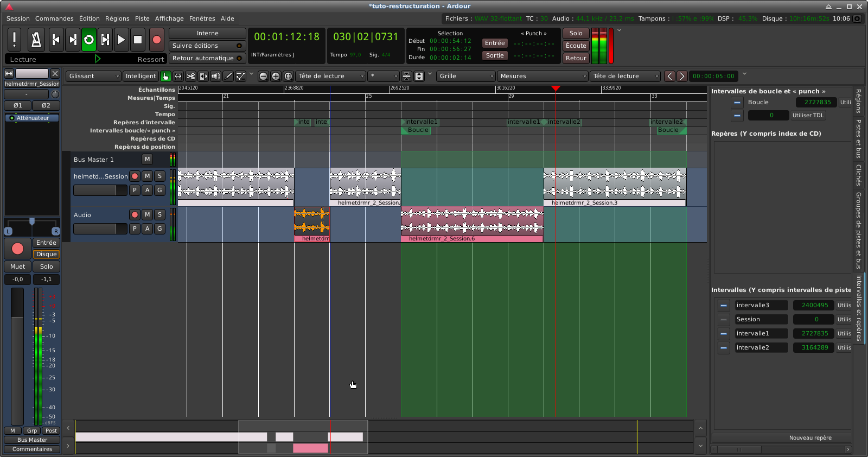Open the Affichage menu
Viewport: 868px width, 457px height.
point(169,18)
